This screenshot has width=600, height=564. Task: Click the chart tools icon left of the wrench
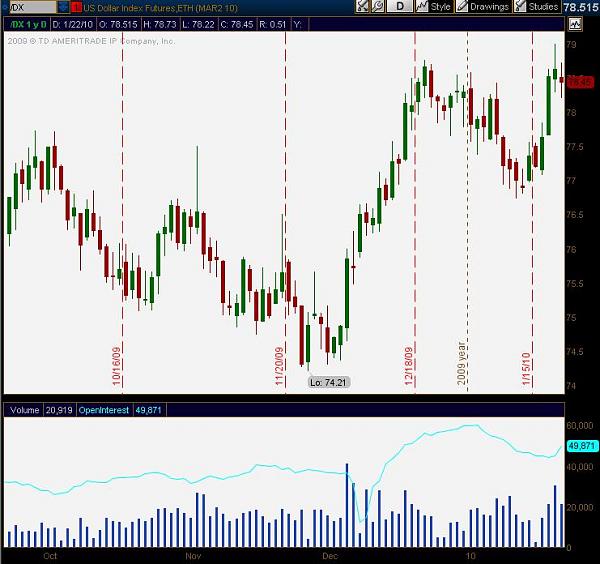coord(362,7)
